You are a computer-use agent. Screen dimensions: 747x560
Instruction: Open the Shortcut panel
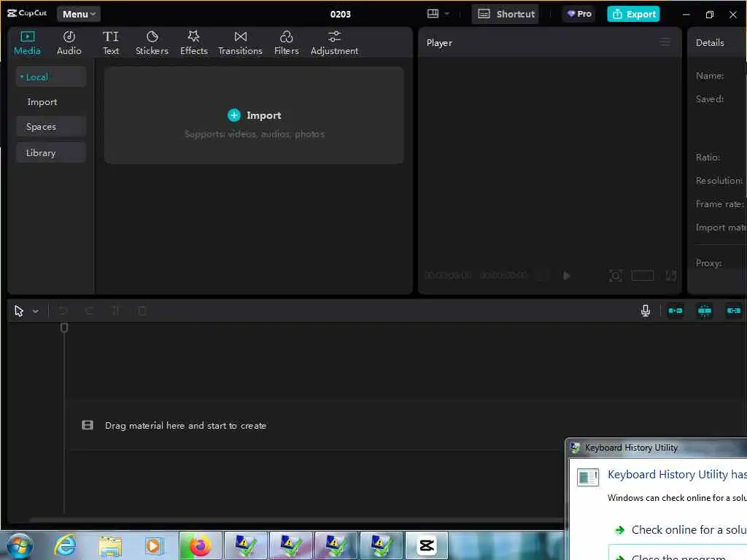[x=506, y=14]
